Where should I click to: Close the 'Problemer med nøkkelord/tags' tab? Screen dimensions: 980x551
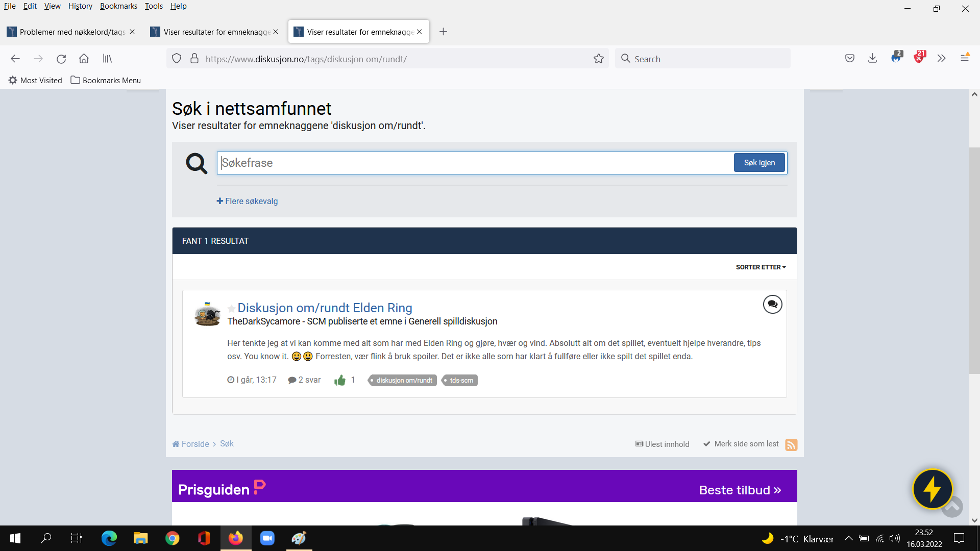132,32
